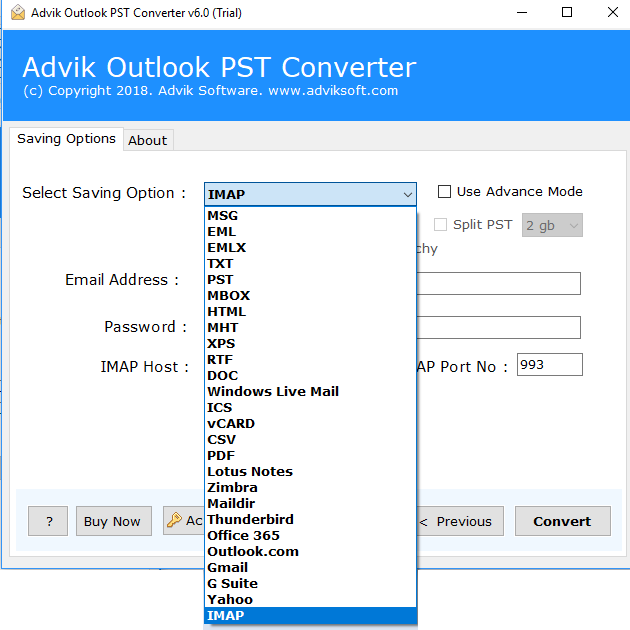Select TXT in the dropdown list
Screen dimensions: 630x630
(310, 264)
